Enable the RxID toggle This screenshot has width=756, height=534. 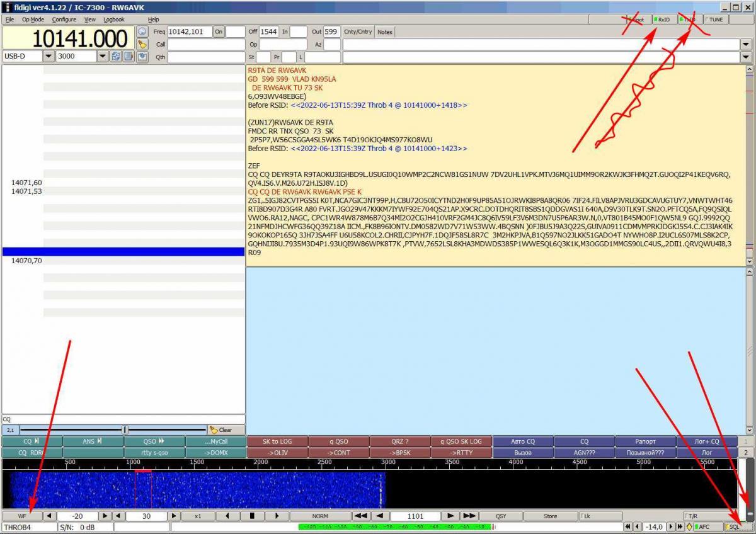pyautogui.click(x=661, y=20)
